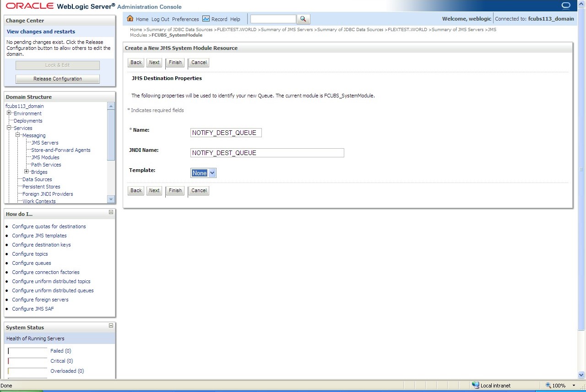Open the zoom level dropdown arrow
This screenshot has width=586, height=392.
pyautogui.click(x=574, y=386)
